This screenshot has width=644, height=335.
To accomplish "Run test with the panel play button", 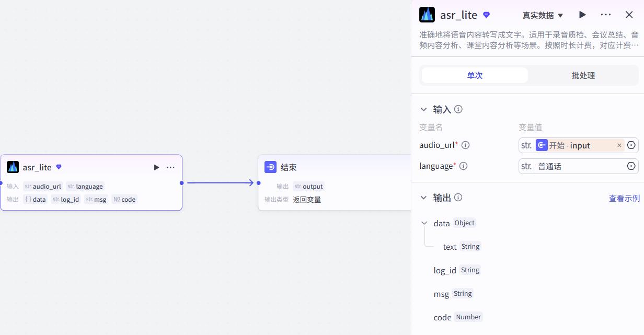I will point(582,15).
